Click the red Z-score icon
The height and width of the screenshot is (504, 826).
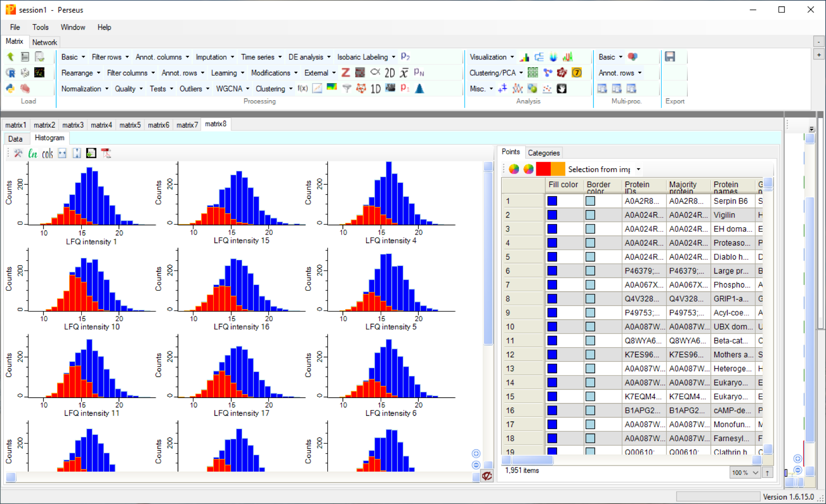click(345, 73)
